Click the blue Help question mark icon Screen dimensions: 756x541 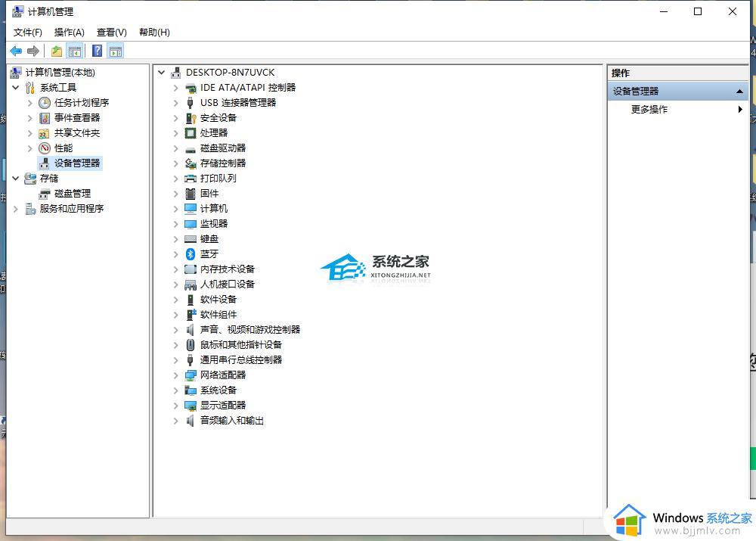pyautogui.click(x=98, y=51)
